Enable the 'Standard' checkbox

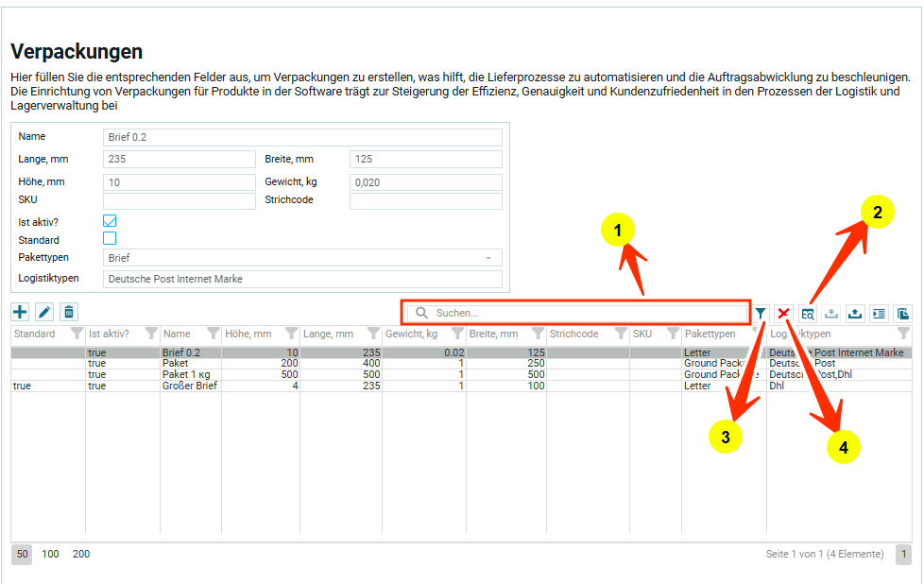[110, 239]
